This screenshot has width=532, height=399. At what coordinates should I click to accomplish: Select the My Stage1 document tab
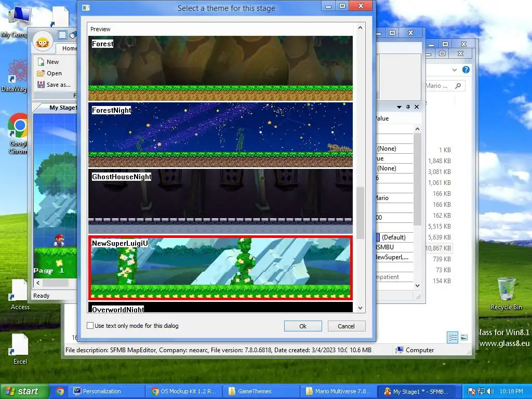pyautogui.click(x=63, y=108)
